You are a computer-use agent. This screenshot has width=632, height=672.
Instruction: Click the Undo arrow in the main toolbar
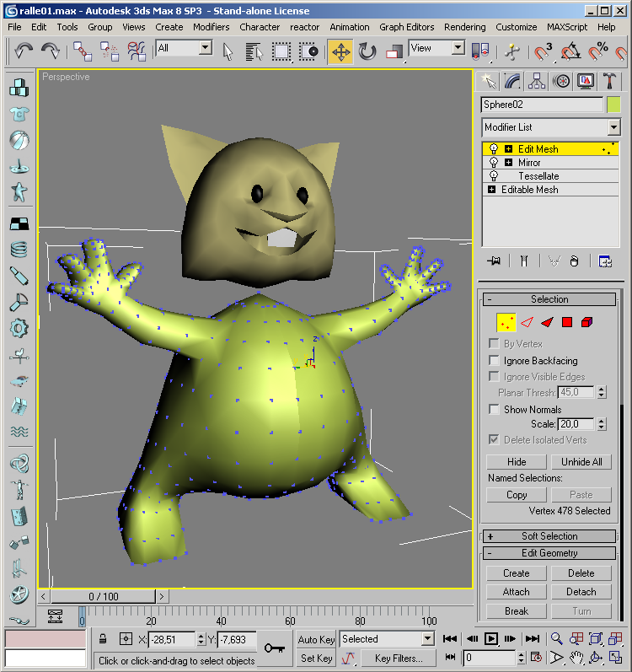click(24, 51)
